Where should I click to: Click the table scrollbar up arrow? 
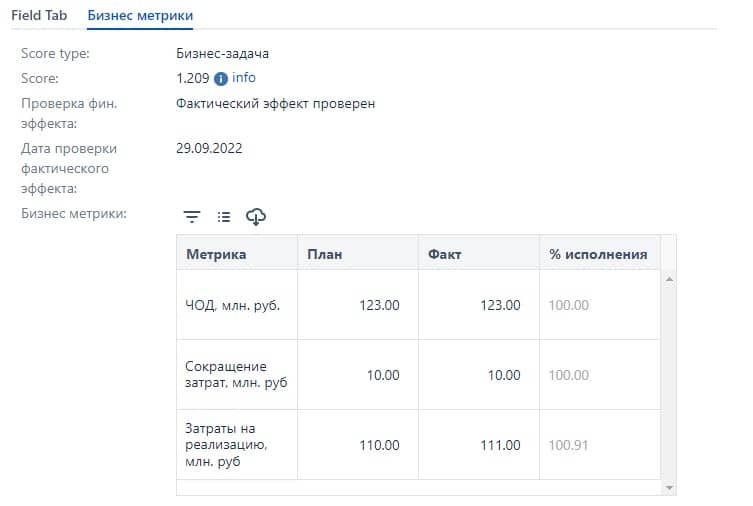(669, 279)
